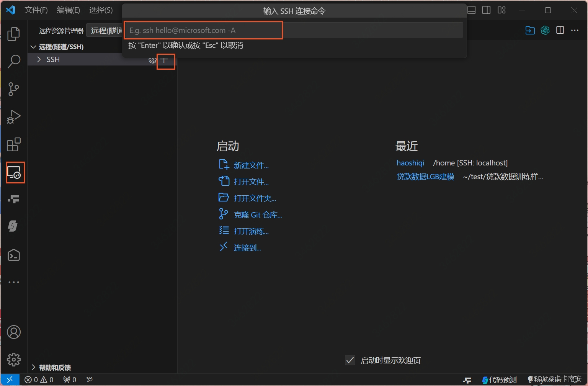Click 克隆 Git 仓库... link
Screen dimensions: 588x386
(x=258, y=215)
